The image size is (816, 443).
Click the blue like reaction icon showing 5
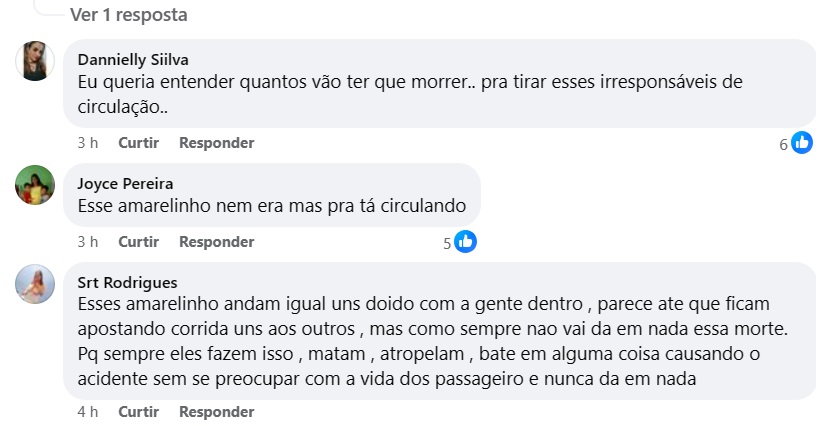(x=465, y=242)
